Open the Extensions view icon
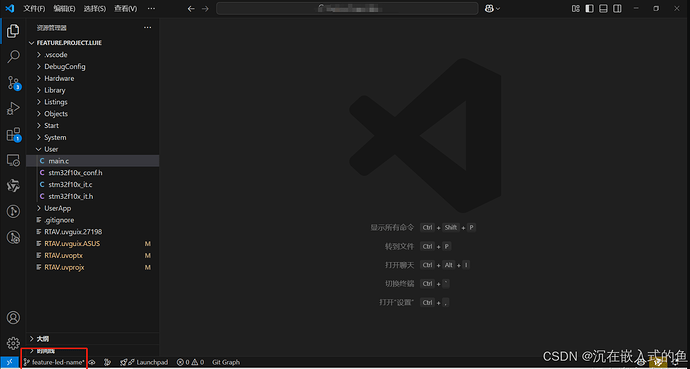The width and height of the screenshot is (690, 369). (14, 135)
